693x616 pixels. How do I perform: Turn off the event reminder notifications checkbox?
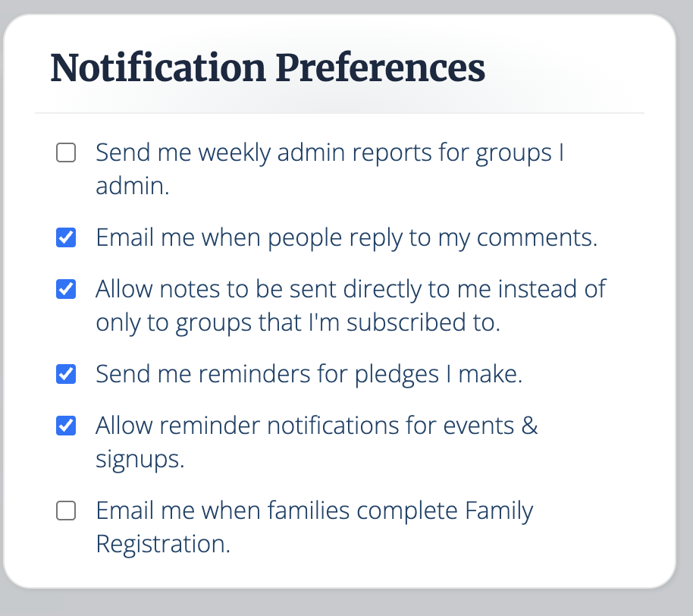(x=67, y=426)
